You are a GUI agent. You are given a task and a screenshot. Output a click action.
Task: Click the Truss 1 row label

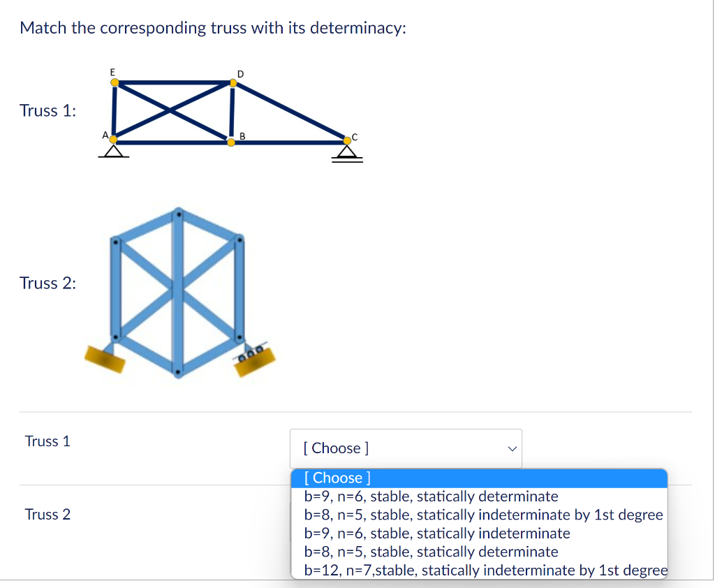(x=47, y=441)
